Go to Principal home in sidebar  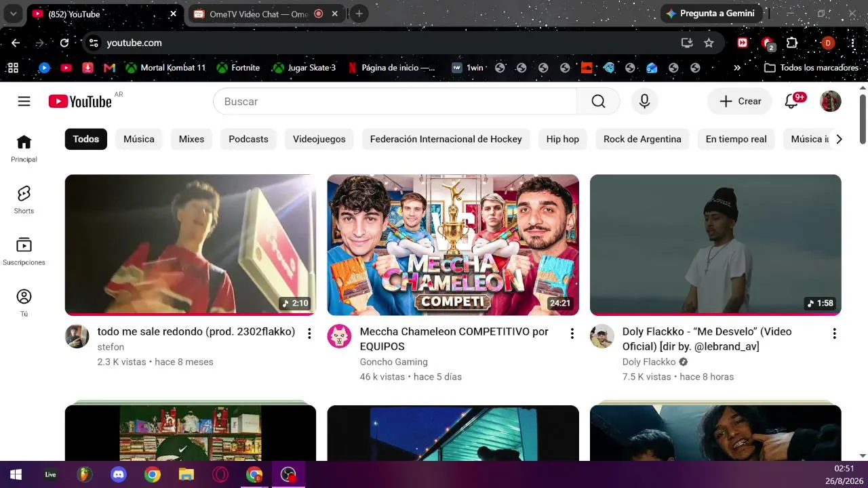24,148
